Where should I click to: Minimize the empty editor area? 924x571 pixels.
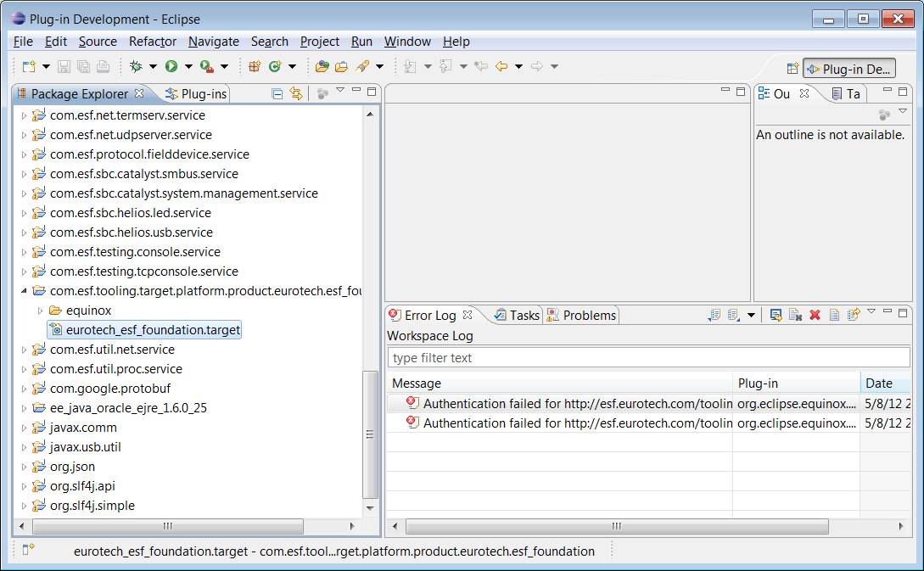click(725, 92)
